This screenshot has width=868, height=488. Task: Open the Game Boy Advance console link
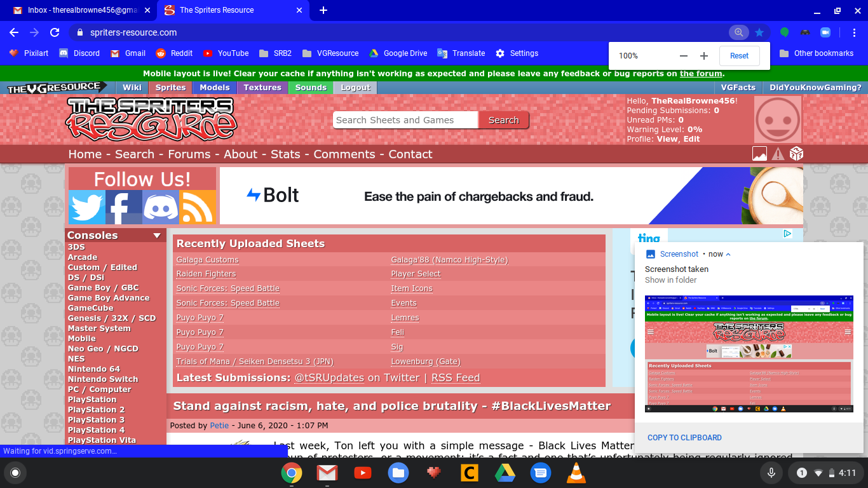click(109, 298)
